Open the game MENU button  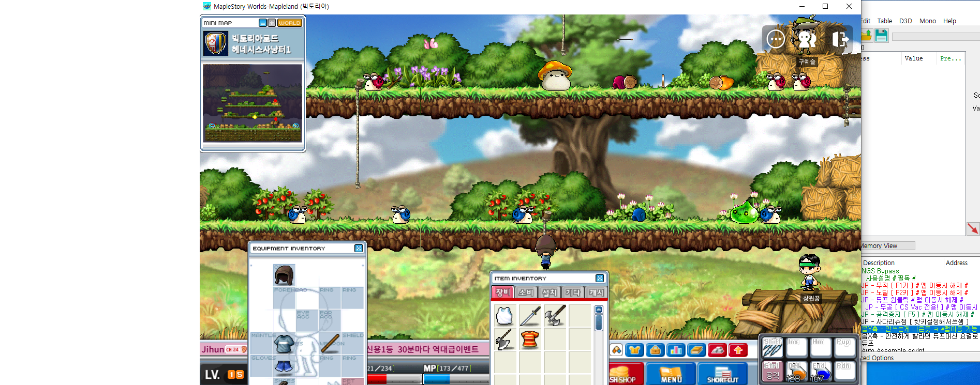(671, 374)
